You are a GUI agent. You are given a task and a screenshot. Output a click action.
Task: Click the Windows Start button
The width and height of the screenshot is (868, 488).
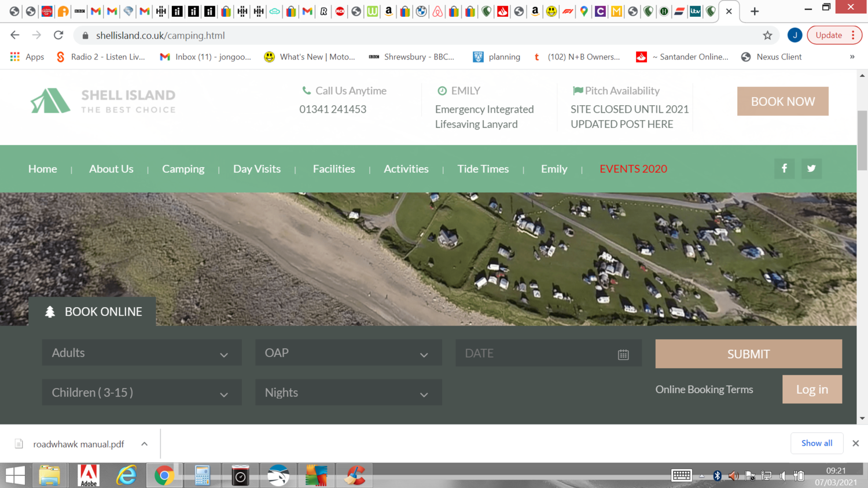15,475
